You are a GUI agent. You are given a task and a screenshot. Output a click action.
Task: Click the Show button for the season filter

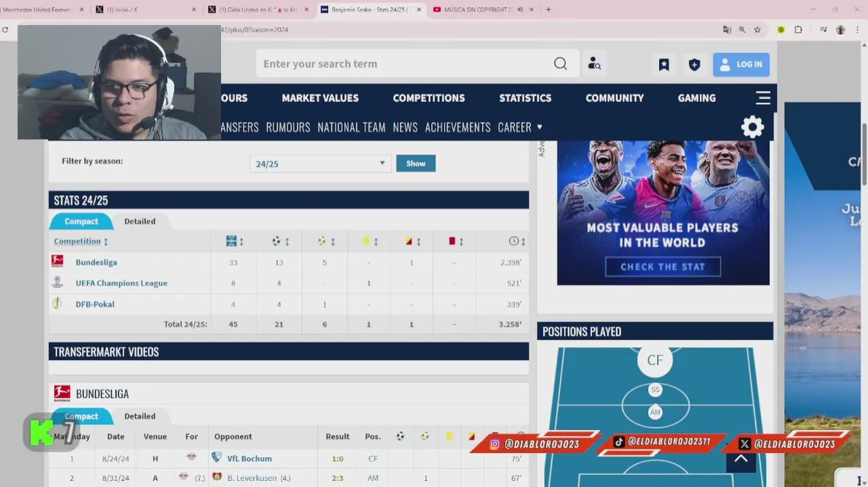pyautogui.click(x=415, y=163)
